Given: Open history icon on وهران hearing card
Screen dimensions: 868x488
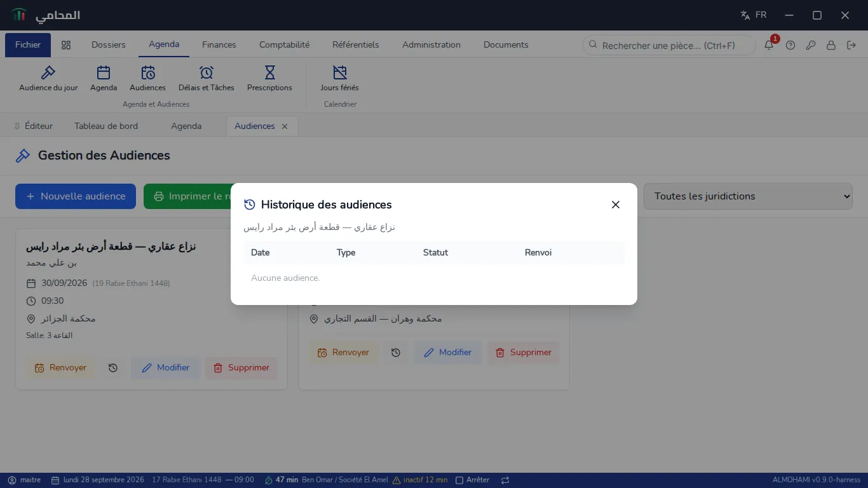Looking at the screenshot, I should tap(396, 353).
